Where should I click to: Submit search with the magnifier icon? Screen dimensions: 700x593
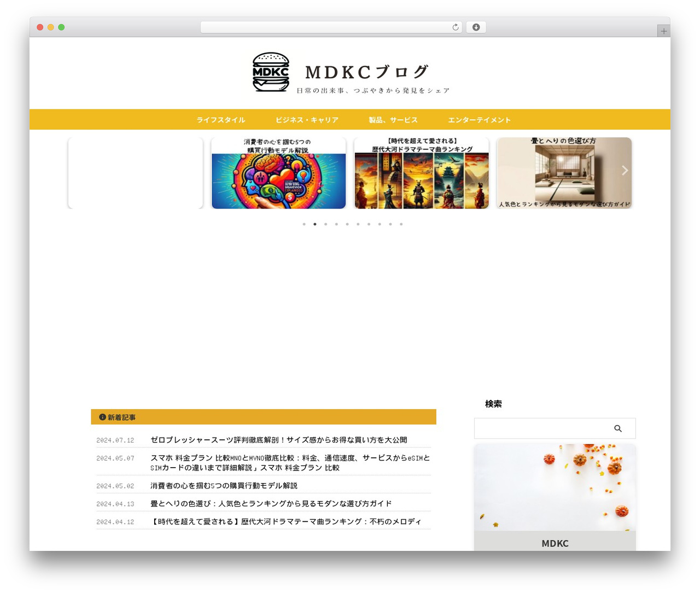click(x=618, y=428)
